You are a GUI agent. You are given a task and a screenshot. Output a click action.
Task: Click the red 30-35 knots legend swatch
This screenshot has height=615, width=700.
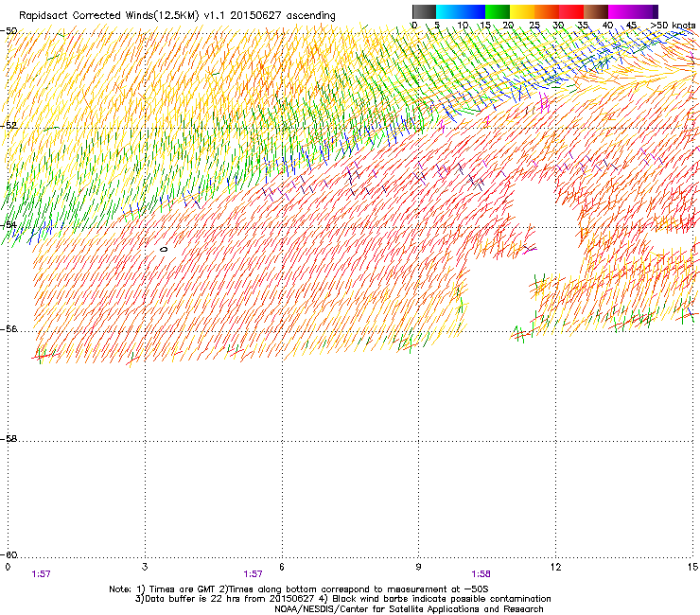571,11
